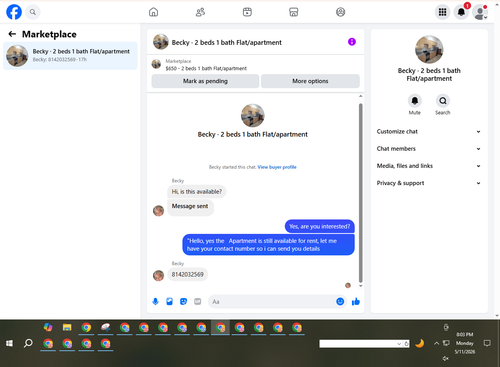Open the Marketplace storefront icon in top navigation
The height and width of the screenshot is (367, 500).
point(294,12)
